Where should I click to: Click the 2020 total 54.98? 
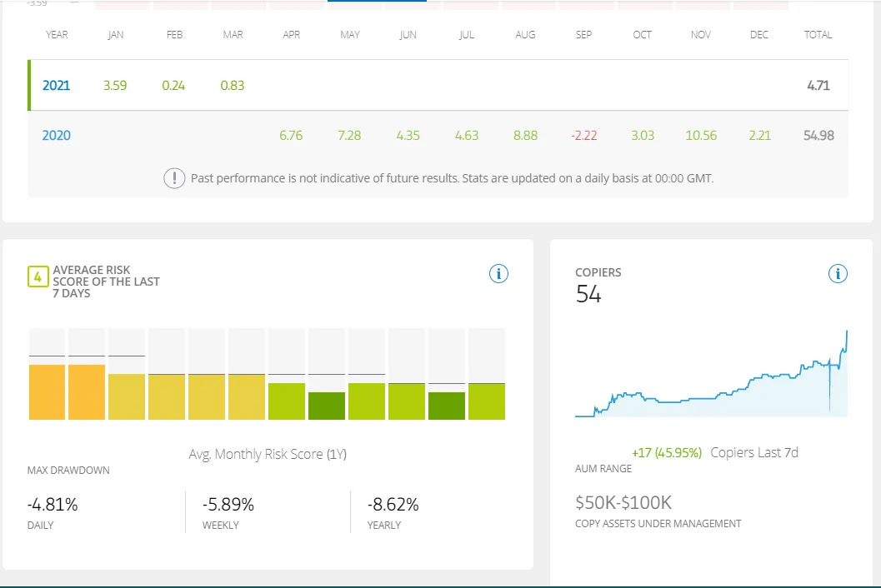[x=818, y=136]
